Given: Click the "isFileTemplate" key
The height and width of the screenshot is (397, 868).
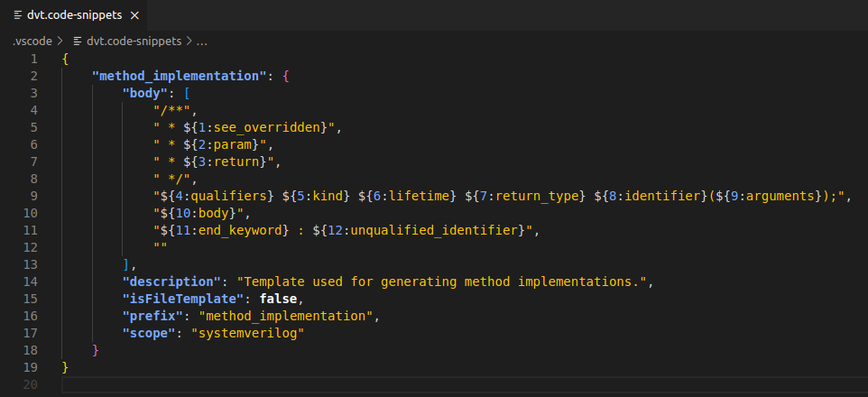Looking at the screenshot, I should (x=183, y=299).
